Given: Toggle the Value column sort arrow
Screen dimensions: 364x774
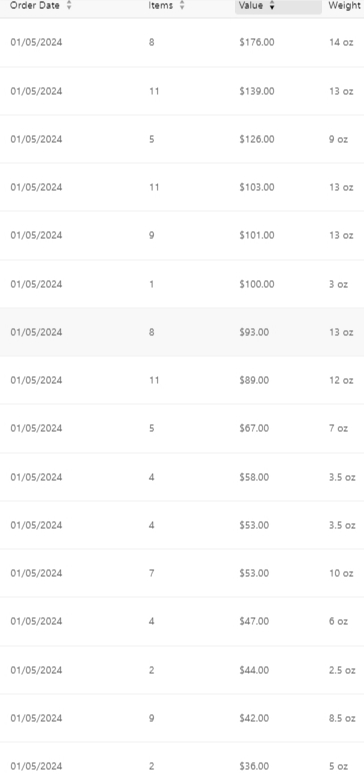Looking at the screenshot, I should (272, 6).
